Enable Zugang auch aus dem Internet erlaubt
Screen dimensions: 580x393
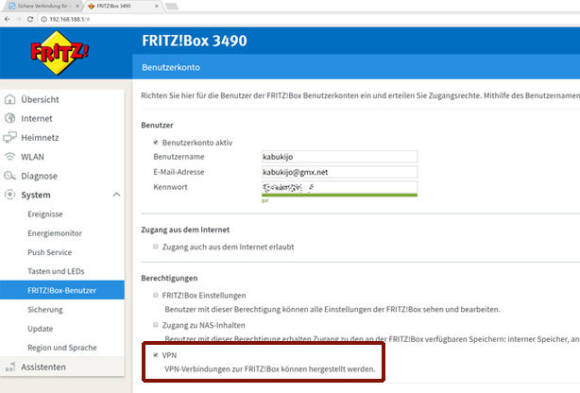156,246
